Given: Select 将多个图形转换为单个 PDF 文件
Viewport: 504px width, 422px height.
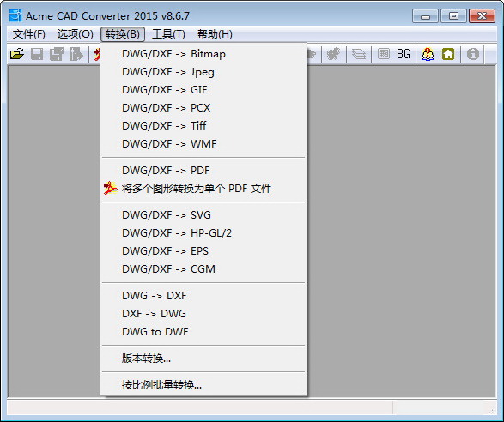Looking at the screenshot, I should tap(203, 189).
